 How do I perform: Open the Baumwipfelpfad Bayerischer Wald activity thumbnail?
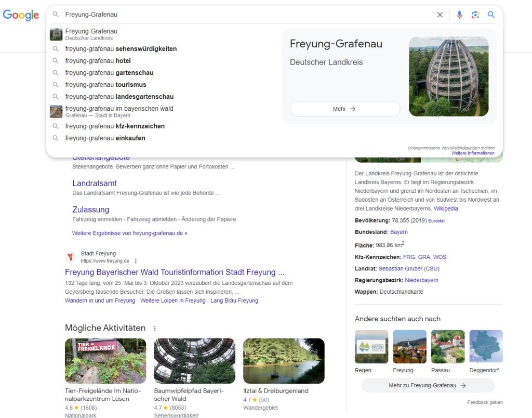tap(194, 360)
